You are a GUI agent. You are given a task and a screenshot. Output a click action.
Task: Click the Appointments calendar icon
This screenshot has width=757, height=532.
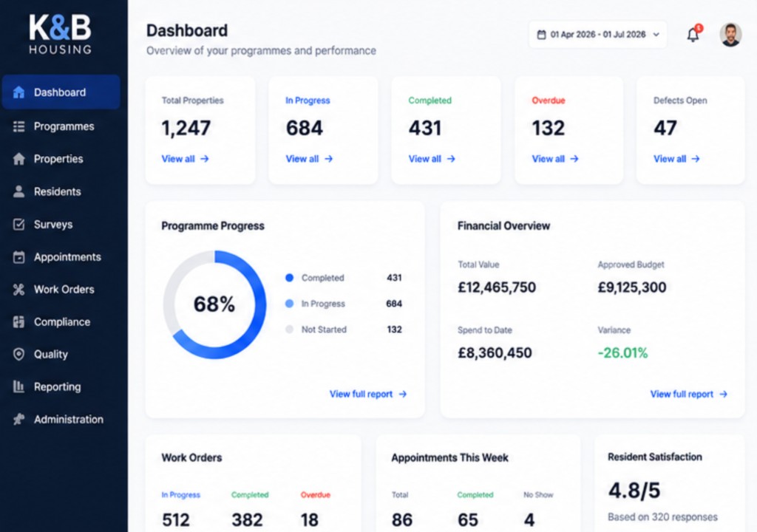point(18,257)
